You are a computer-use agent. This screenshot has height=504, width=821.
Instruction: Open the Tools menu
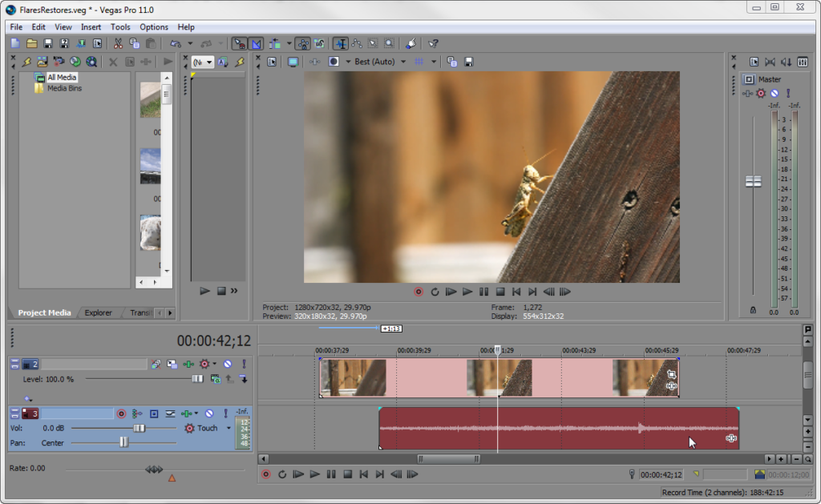click(x=120, y=26)
